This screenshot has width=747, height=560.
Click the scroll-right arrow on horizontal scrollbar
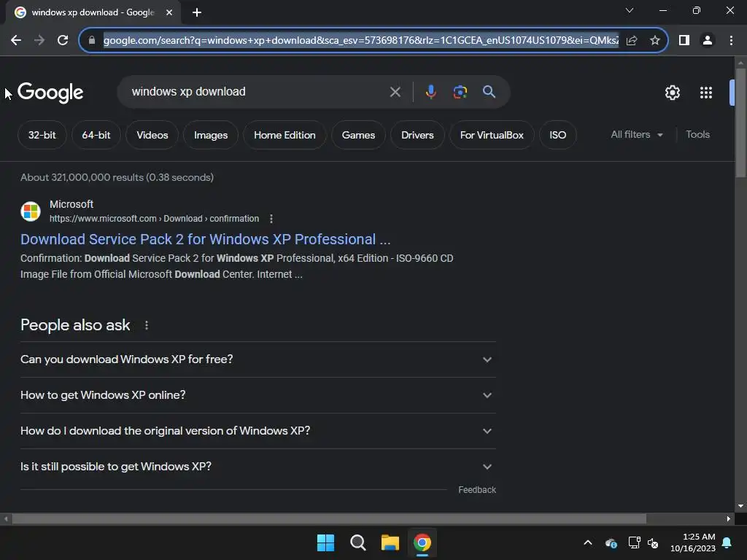pos(729,518)
